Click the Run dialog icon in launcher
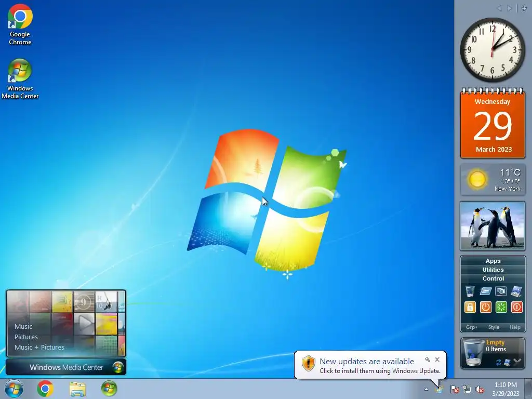532x399 pixels. click(486, 291)
